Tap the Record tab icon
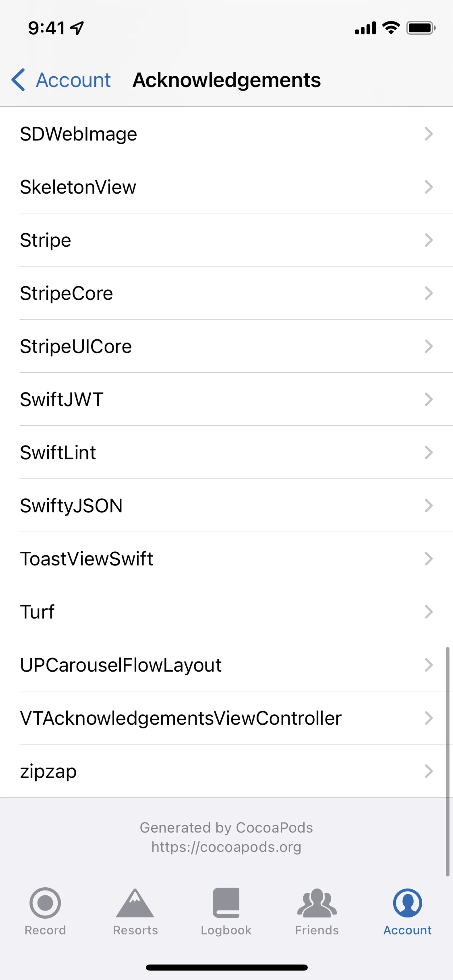The image size is (453, 980). (45, 903)
